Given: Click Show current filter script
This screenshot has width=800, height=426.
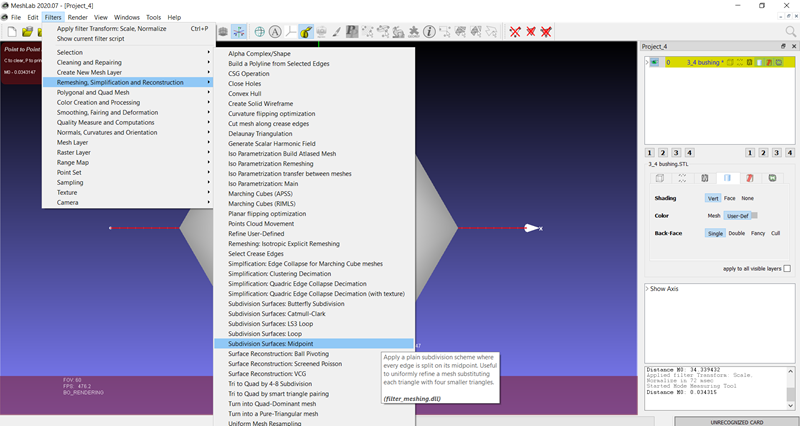Looking at the screenshot, I should point(128,39).
